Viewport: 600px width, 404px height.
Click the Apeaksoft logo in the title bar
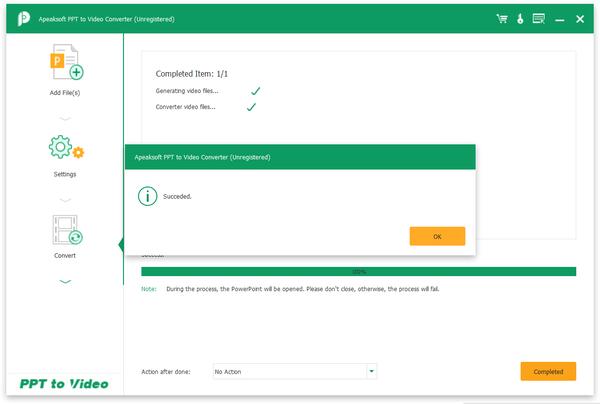pos(23,19)
